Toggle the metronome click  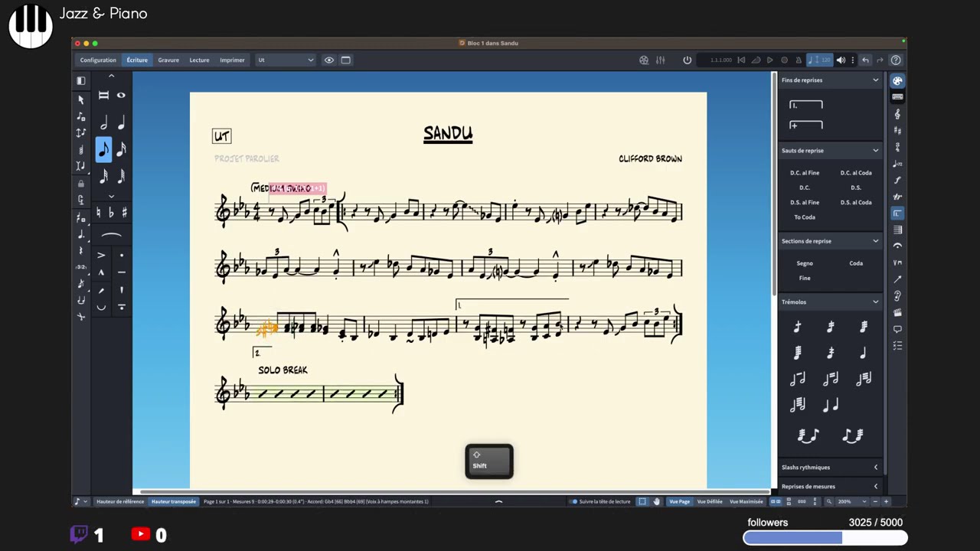[x=799, y=60]
